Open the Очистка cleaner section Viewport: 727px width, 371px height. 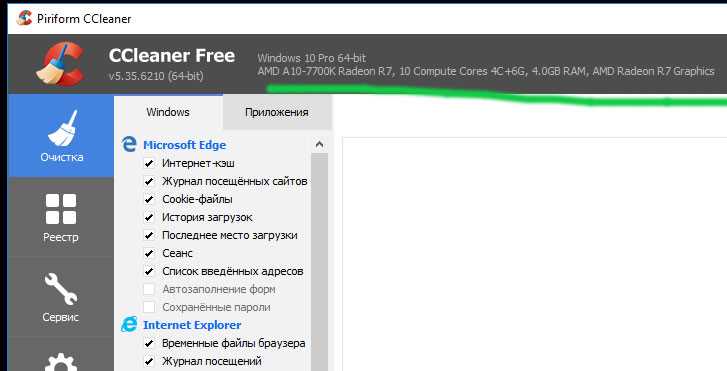pyautogui.click(x=61, y=136)
